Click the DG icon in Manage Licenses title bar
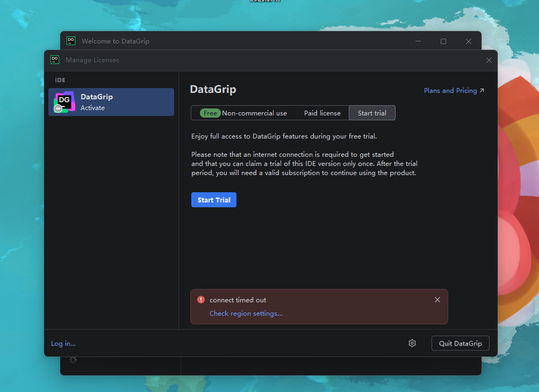 [55, 60]
